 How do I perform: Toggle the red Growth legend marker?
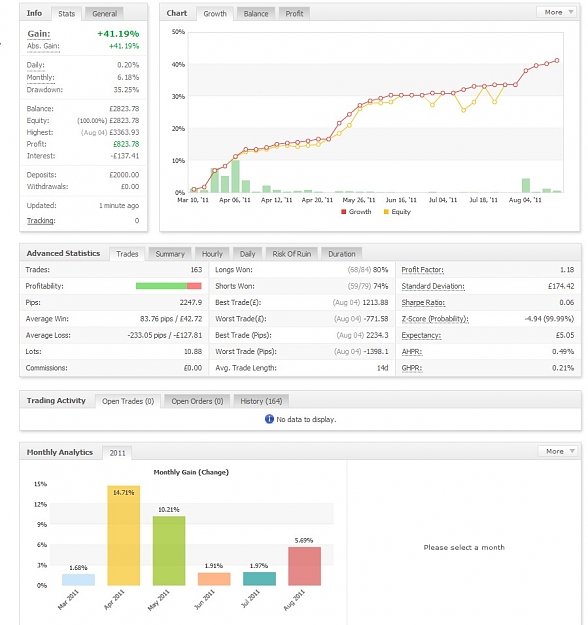coord(344,212)
